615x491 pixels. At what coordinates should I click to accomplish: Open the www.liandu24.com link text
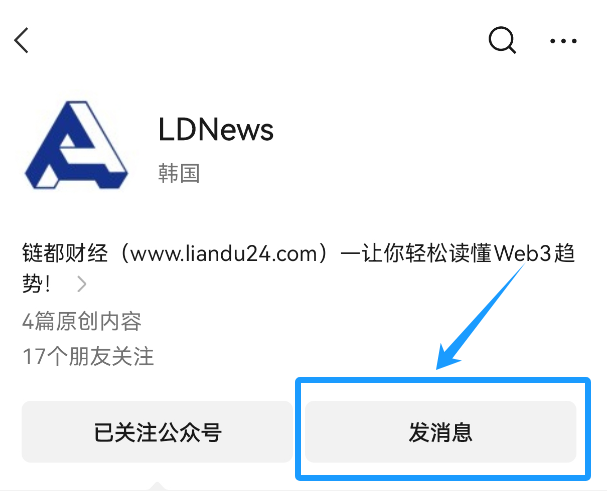click(x=224, y=254)
